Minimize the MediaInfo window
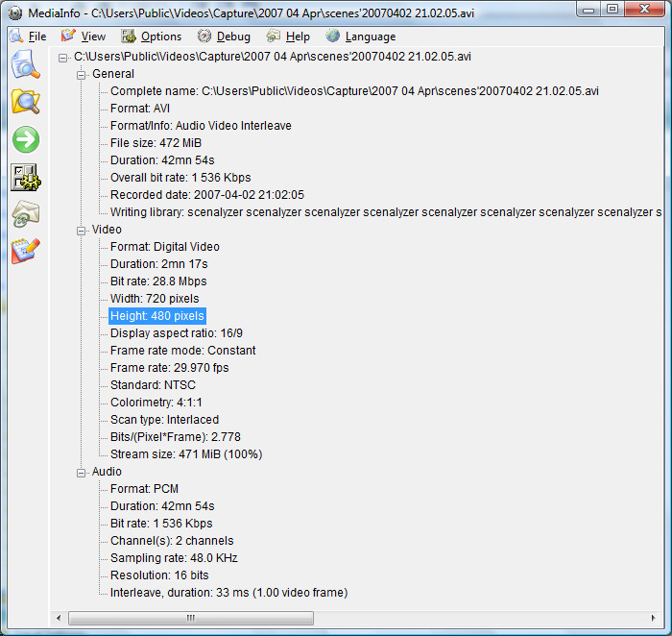Image resolution: width=672 pixels, height=636 pixels. pyautogui.click(x=588, y=9)
